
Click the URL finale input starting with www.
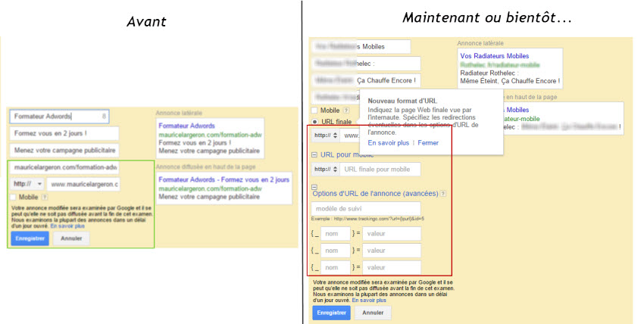click(x=350, y=136)
